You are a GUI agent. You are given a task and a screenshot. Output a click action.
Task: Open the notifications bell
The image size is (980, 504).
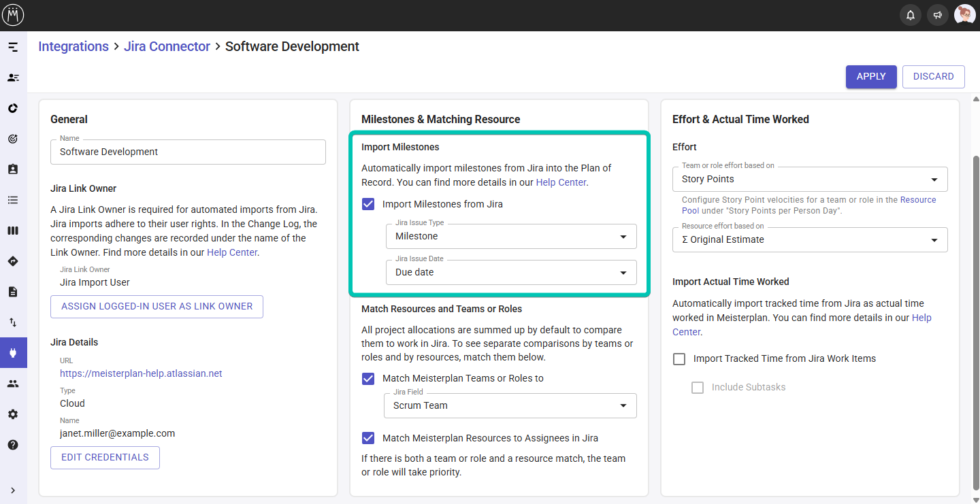911,15
